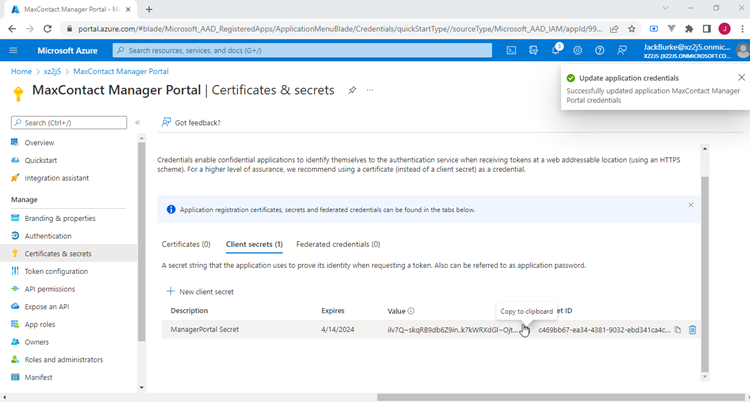Select the Client secrets (1) tab
This screenshot has width=750, height=402.
coord(254,244)
